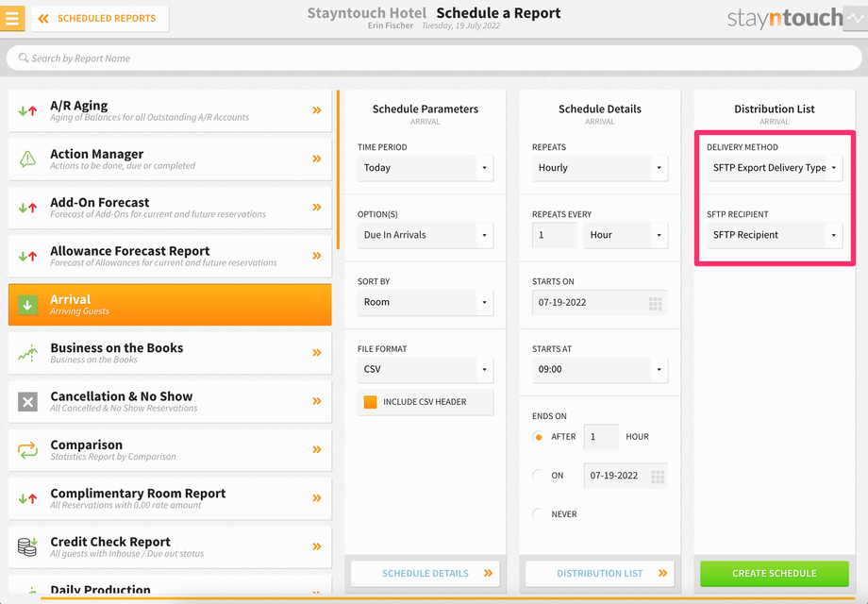This screenshot has width=868, height=604.
Task: Open Business on the Books chevron
Action: click(317, 353)
